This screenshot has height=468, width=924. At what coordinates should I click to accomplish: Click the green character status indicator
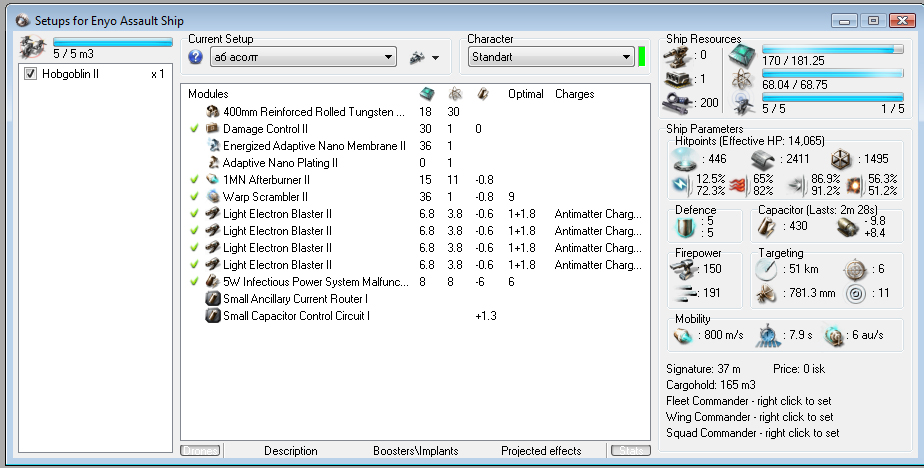tap(642, 57)
